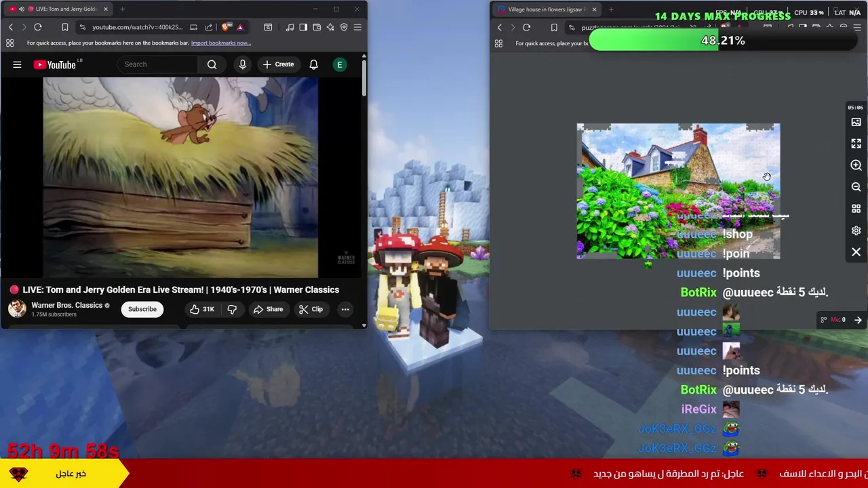868x488 pixels.
Task: Click the 48.21% progress bar
Action: point(723,41)
